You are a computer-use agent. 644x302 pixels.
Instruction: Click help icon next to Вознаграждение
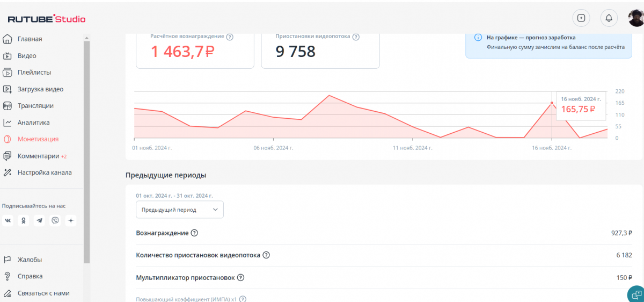click(194, 233)
